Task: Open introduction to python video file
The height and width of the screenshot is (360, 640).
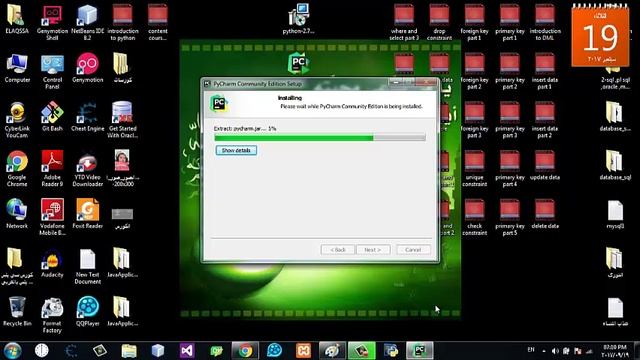Action: pyautogui.click(x=122, y=23)
